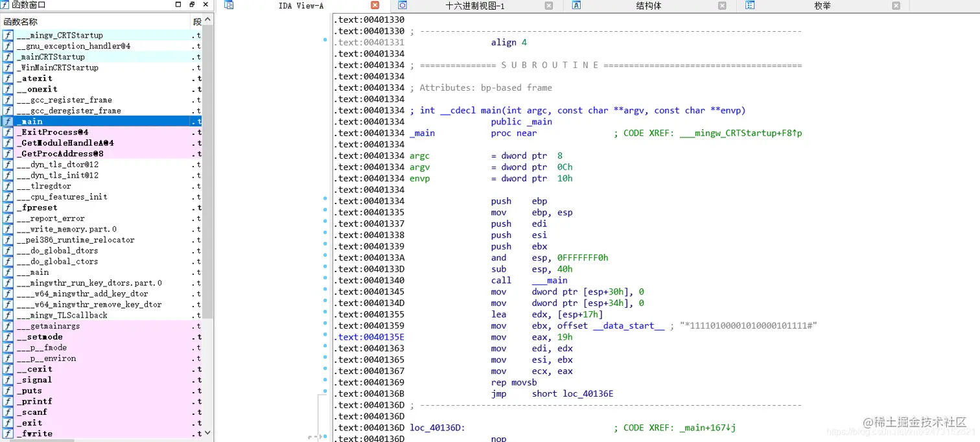980x442 pixels.
Task: Click the IDA View-A tab icon
Action: coord(229,5)
